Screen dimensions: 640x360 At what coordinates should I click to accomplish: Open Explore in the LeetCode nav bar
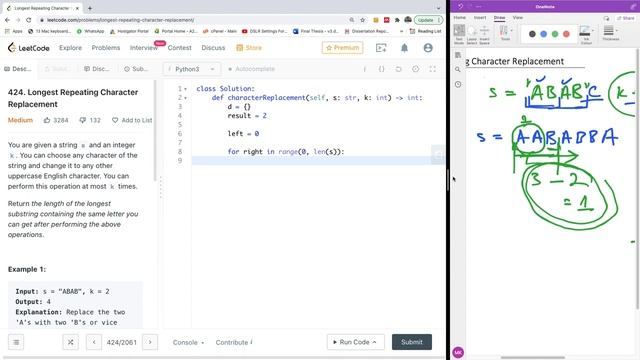click(70, 48)
